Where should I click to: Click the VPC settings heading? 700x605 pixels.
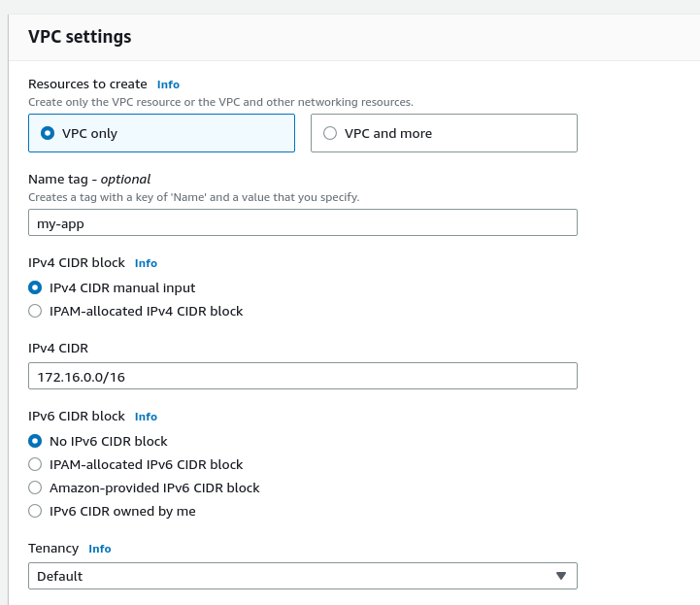tap(80, 37)
